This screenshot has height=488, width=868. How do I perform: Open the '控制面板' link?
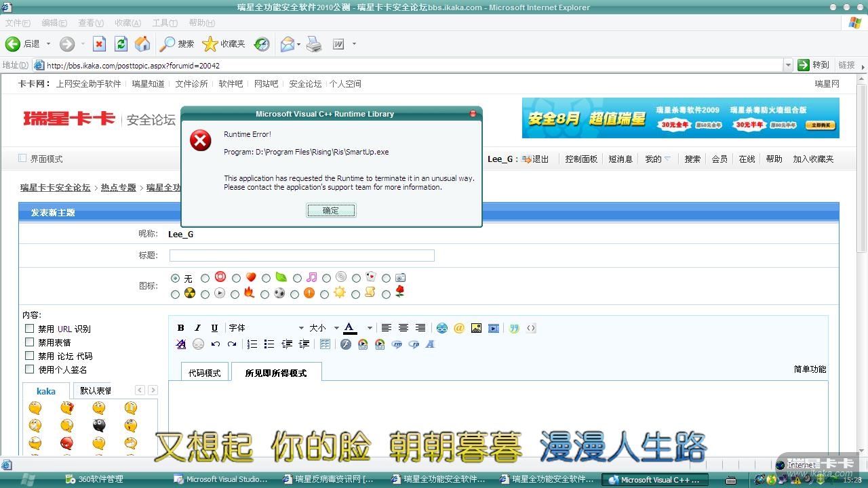tap(581, 159)
